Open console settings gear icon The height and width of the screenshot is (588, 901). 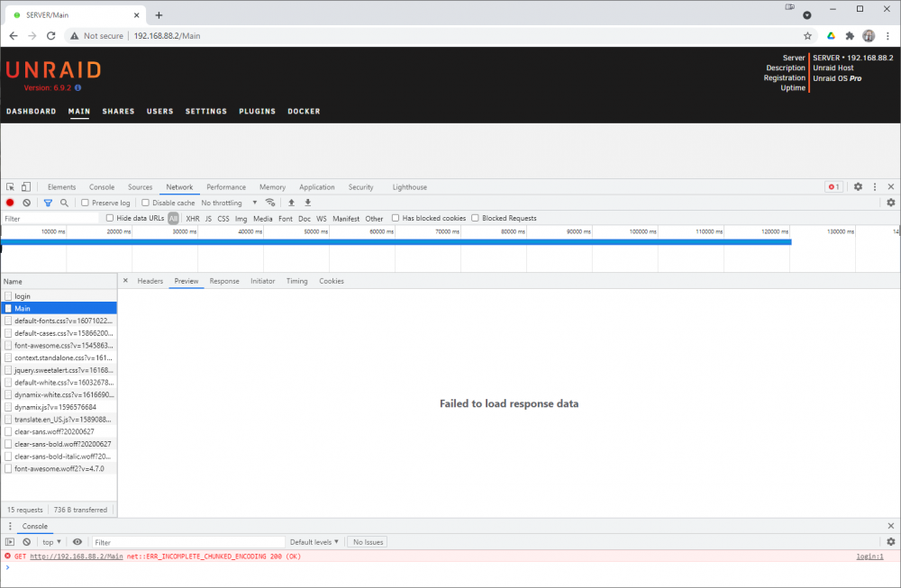pyautogui.click(x=891, y=542)
